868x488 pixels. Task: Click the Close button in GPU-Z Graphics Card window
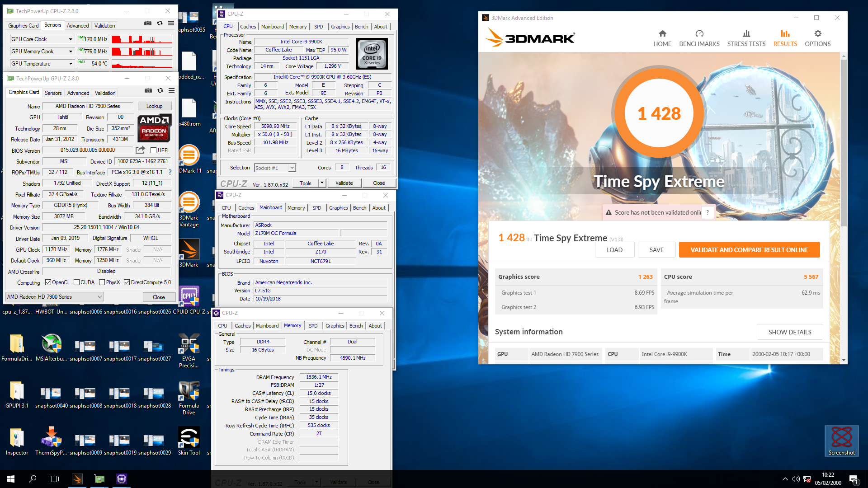pyautogui.click(x=159, y=297)
